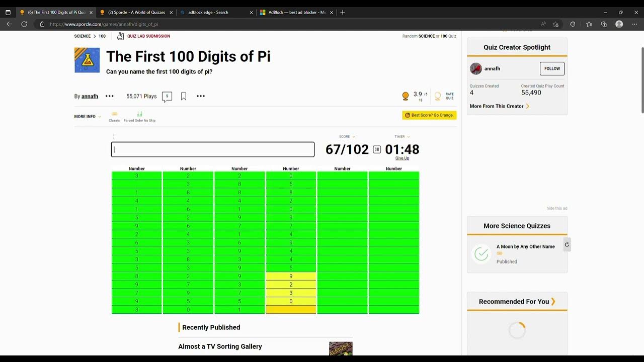
Task: Switch to the adblock edge Search tab
Action: (x=216, y=12)
